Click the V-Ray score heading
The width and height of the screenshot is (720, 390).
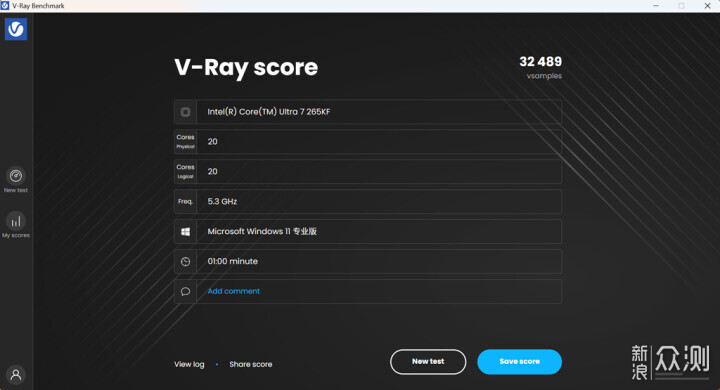click(x=246, y=68)
